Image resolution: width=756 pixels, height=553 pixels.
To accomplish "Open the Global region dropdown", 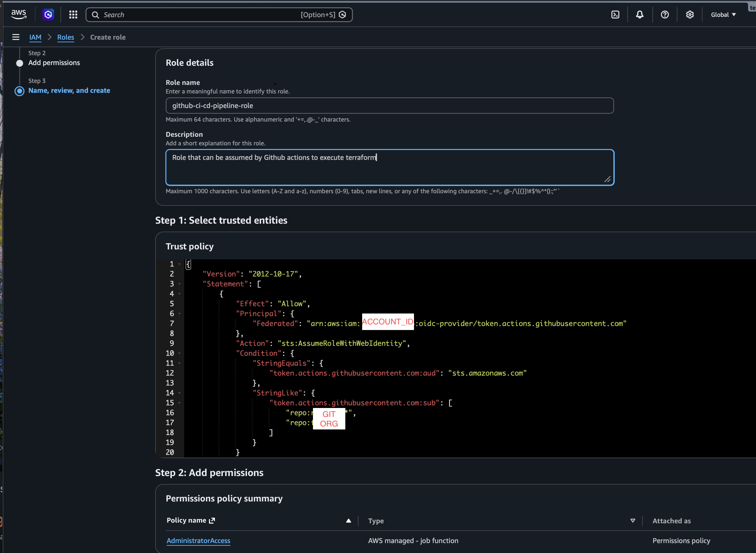I will (723, 15).
